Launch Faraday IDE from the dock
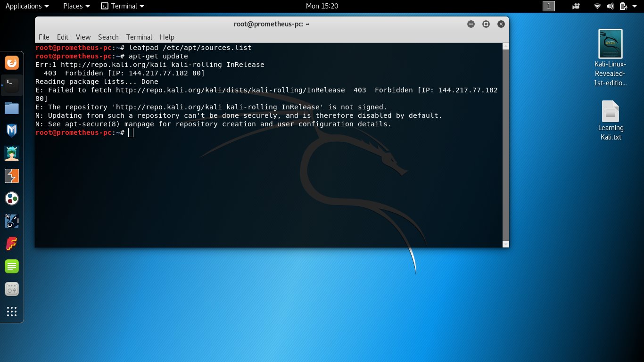 (x=12, y=244)
